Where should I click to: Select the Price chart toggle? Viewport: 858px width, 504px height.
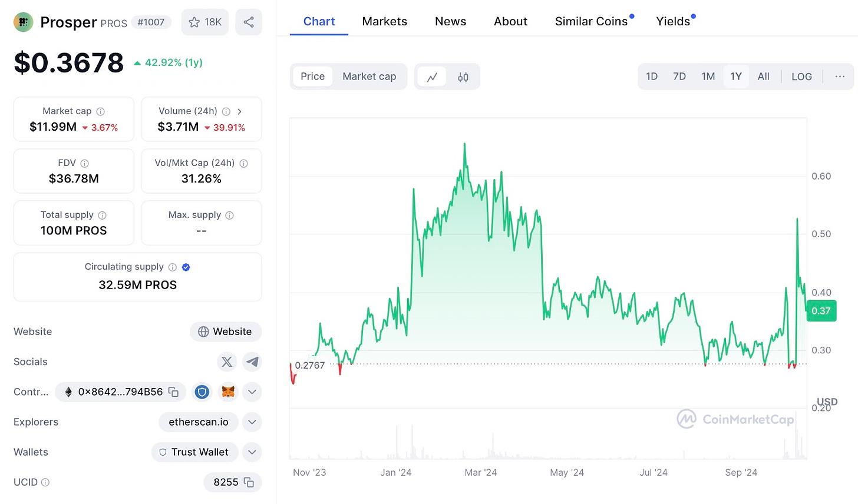(x=313, y=77)
